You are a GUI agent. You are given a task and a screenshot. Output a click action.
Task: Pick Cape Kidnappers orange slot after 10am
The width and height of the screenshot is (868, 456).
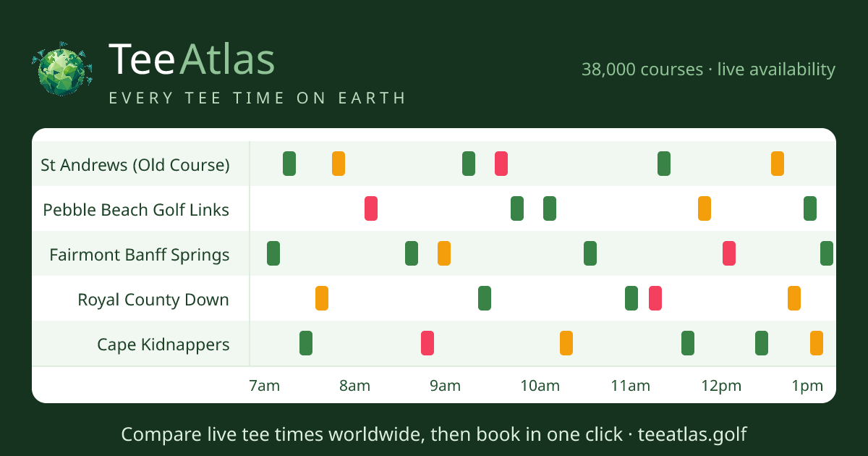[566, 343]
